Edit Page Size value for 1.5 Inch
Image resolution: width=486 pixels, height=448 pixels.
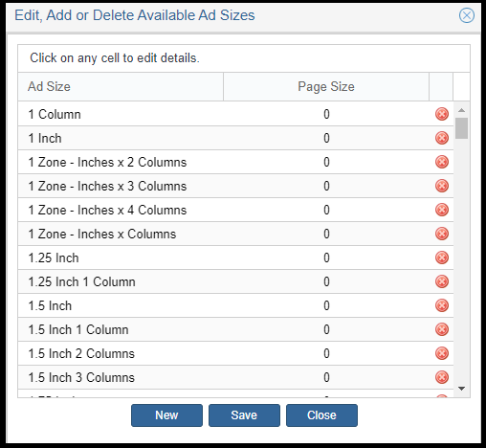tap(326, 305)
